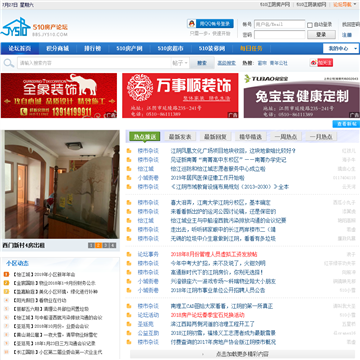The image size is (360, 360).
Task: Click the 公益互助 category label
Action: (x=148, y=333)
